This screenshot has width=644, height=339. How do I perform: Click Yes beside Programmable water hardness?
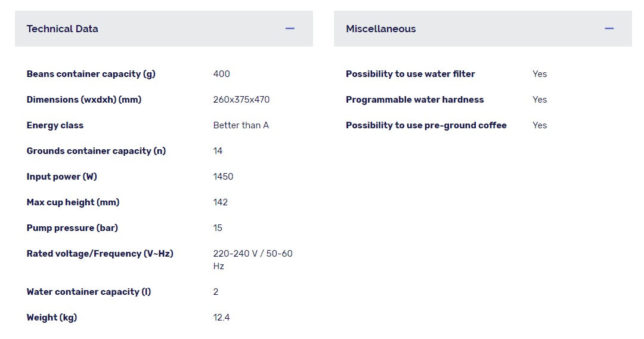click(540, 100)
